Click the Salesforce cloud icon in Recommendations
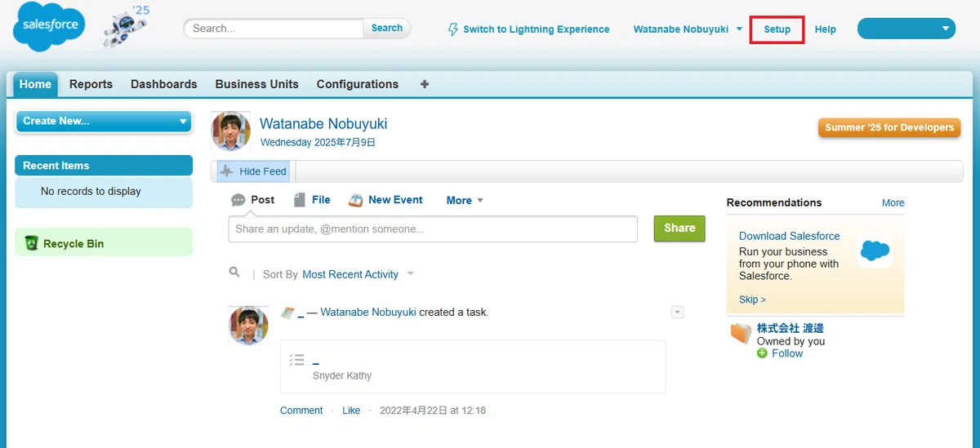The image size is (980, 448). coord(875,251)
